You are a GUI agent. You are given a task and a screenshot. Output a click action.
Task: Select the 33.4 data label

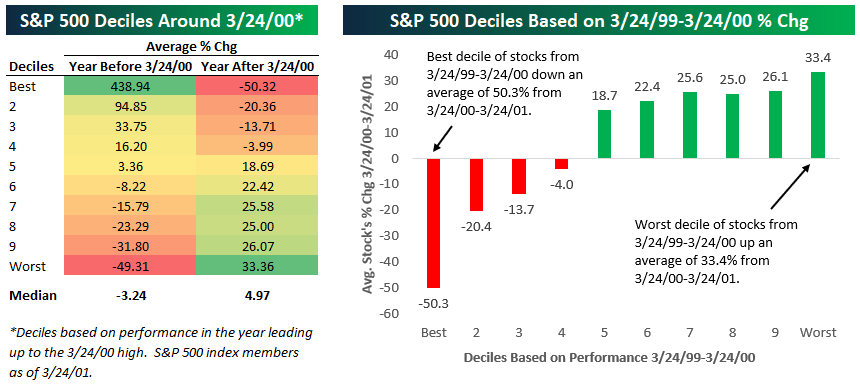tap(817, 58)
